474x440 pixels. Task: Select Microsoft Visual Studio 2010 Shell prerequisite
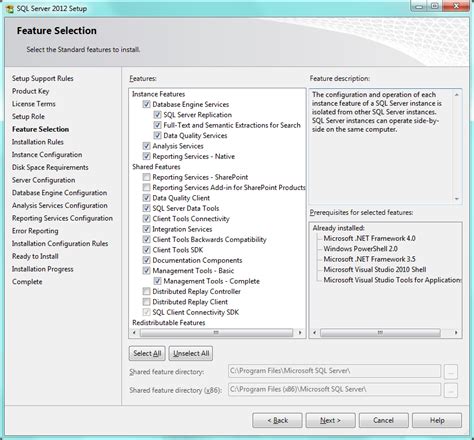click(375, 269)
